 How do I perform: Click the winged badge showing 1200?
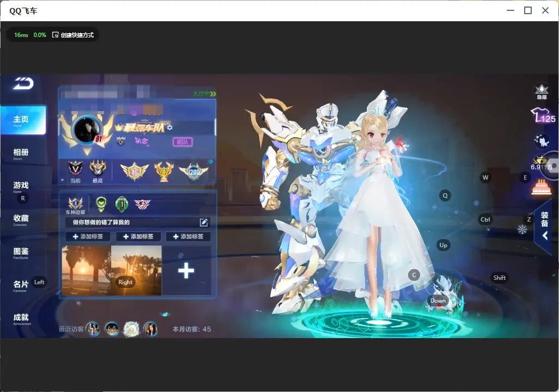pos(193,171)
